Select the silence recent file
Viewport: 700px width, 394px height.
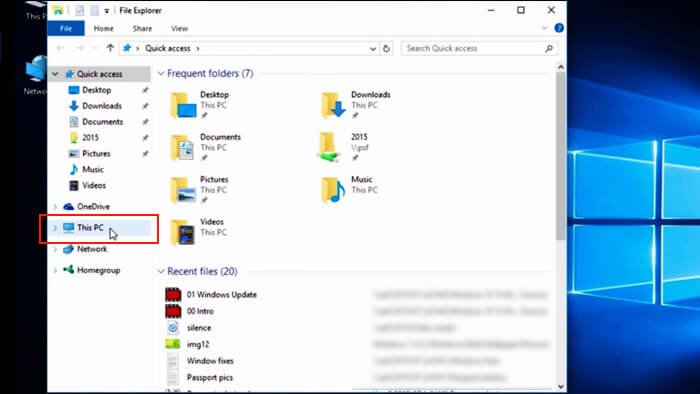pos(199,328)
